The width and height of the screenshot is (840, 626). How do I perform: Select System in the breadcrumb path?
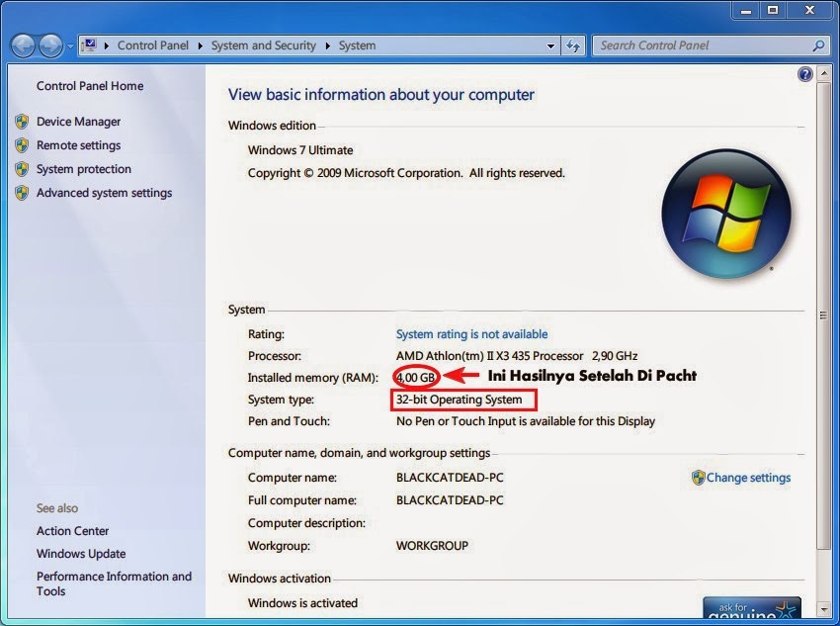click(x=357, y=45)
